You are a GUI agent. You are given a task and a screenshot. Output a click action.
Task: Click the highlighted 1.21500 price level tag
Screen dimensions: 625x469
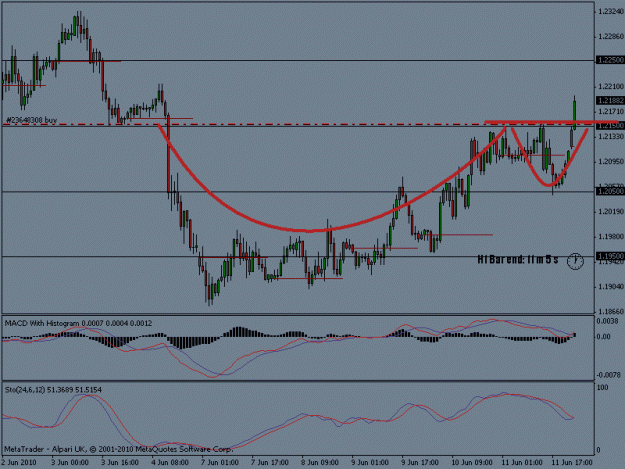(610, 126)
